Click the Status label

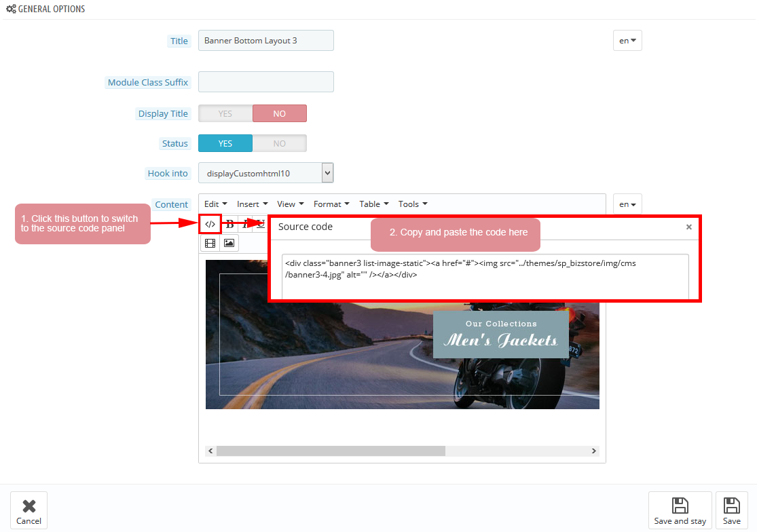point(174,144)
